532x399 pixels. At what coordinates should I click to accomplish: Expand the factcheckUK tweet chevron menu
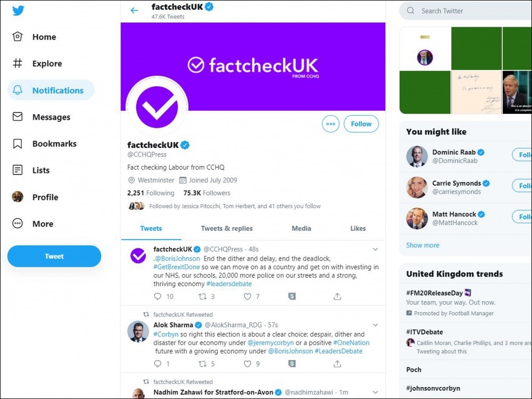[x=375, y=249]
